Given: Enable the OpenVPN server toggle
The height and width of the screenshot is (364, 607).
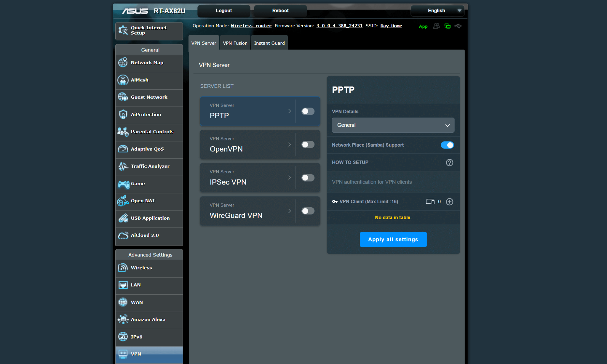Looking at the screenshot, I should 308,145.
